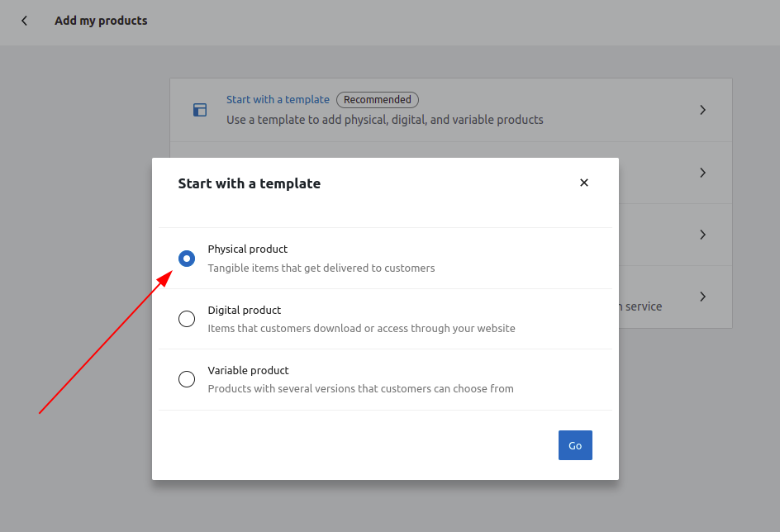Click the 'Add my products' page title
The height and width of the screenshot is (532, 780).
pos(101,21)
